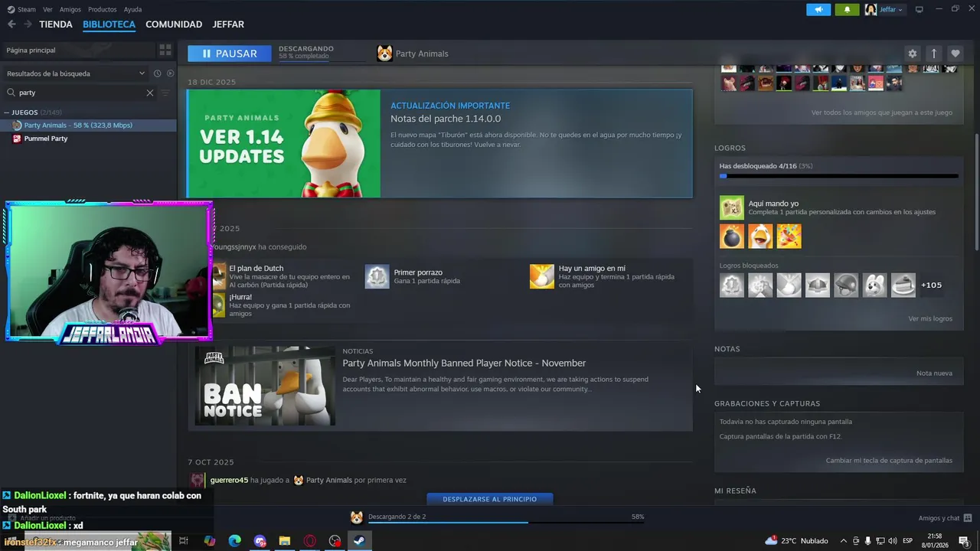
Task: Click Steam icon in taskbar
Action: [359, 541]
